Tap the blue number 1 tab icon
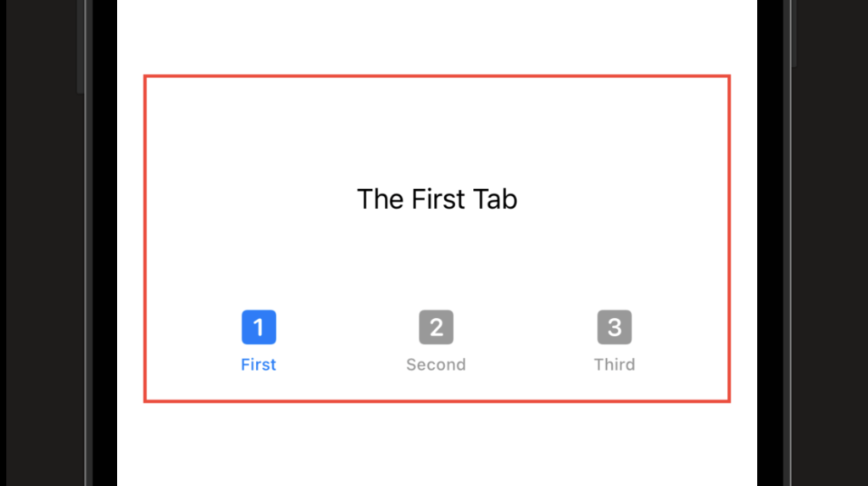The height and width of the screenshot is (486, 868). 259,327
